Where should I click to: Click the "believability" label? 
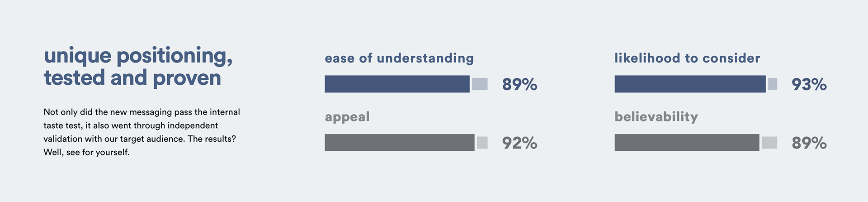pos(656,117)
